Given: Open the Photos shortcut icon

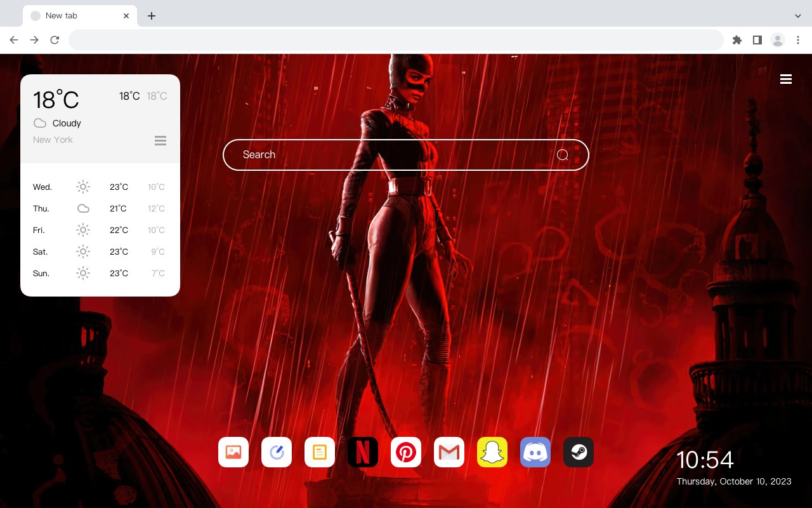Looking at the screenshot, I should [233, 452].
